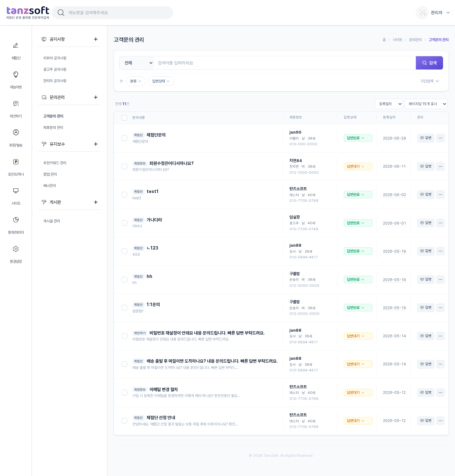
Task: Open the 회원/발송 user icon
Action: [x=16, y=132]
